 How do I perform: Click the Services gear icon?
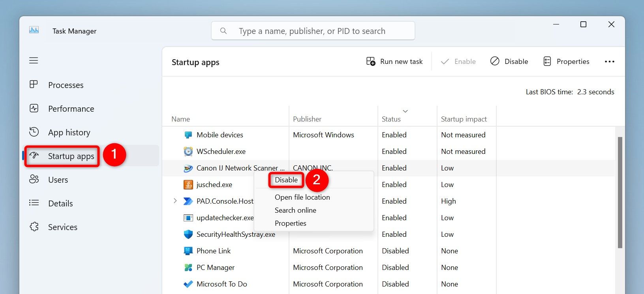34,227
